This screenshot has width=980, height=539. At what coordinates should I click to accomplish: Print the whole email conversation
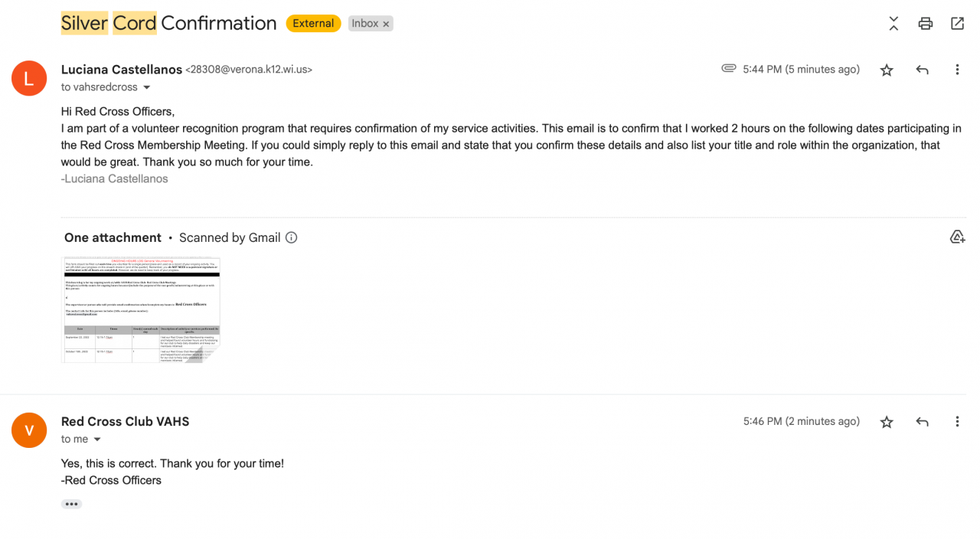(926, 24)
